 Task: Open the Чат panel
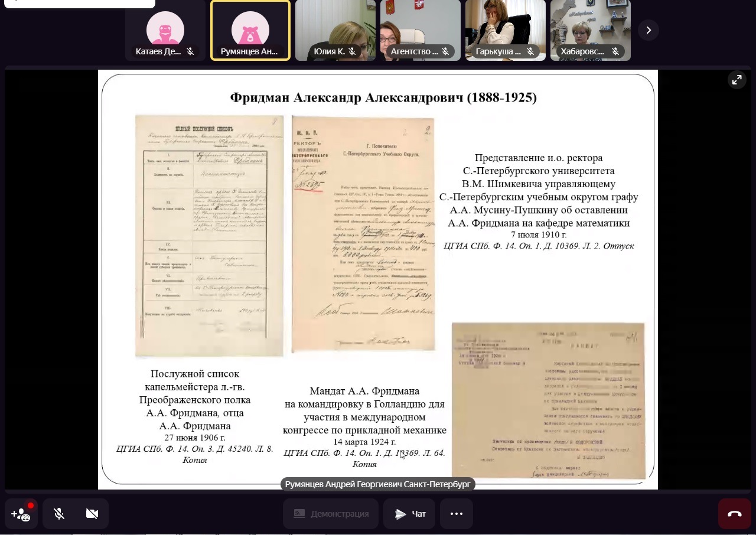click(x=410, y=514)
